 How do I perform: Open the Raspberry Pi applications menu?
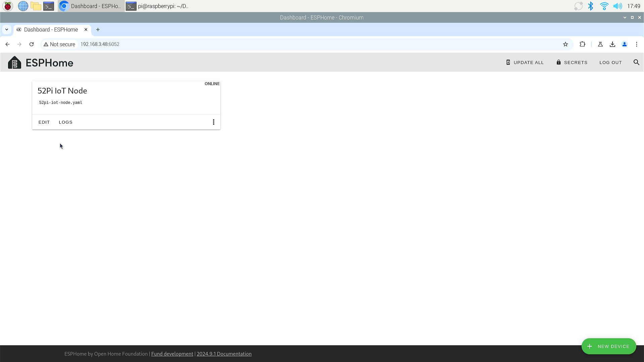[x=8, y=6]
